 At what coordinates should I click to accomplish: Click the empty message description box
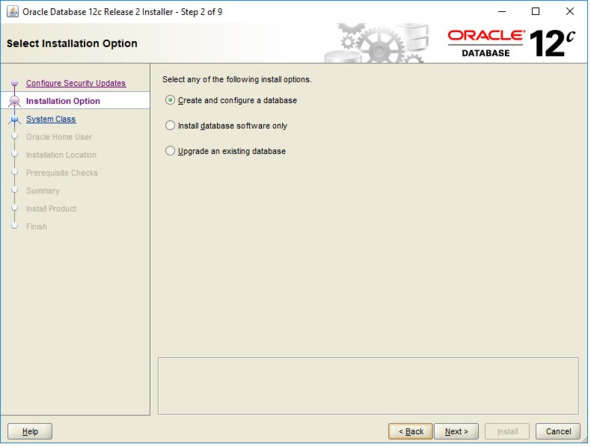(x=368, y=386)
